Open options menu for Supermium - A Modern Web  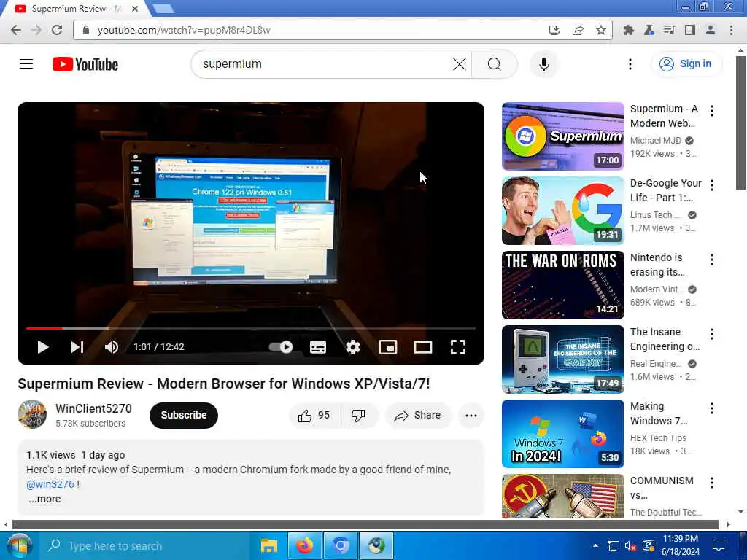pos(712,111)
